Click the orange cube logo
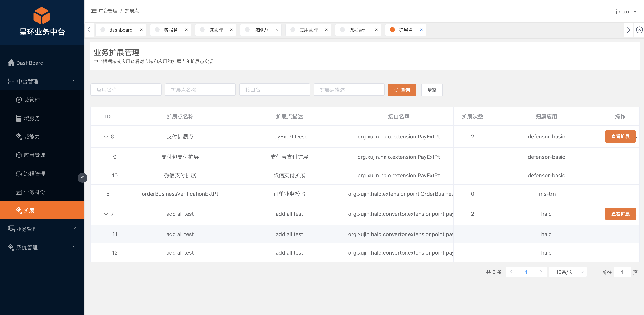This screenshot has width=644, height=315. coord(42,15)
